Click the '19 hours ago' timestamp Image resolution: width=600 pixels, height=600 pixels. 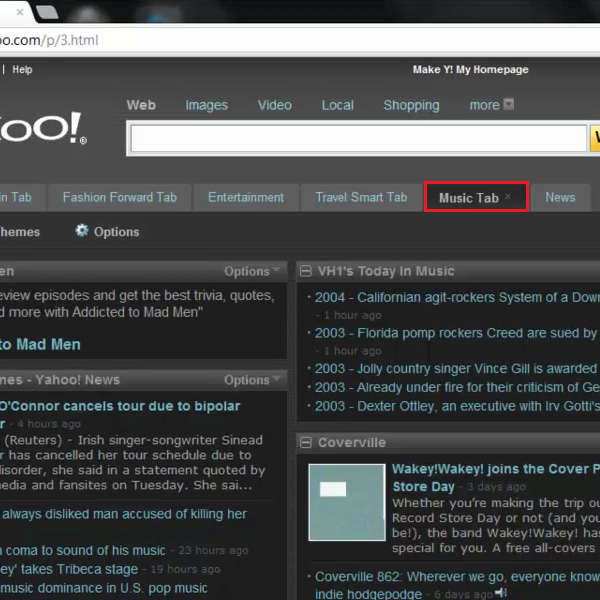pos(186,569)
